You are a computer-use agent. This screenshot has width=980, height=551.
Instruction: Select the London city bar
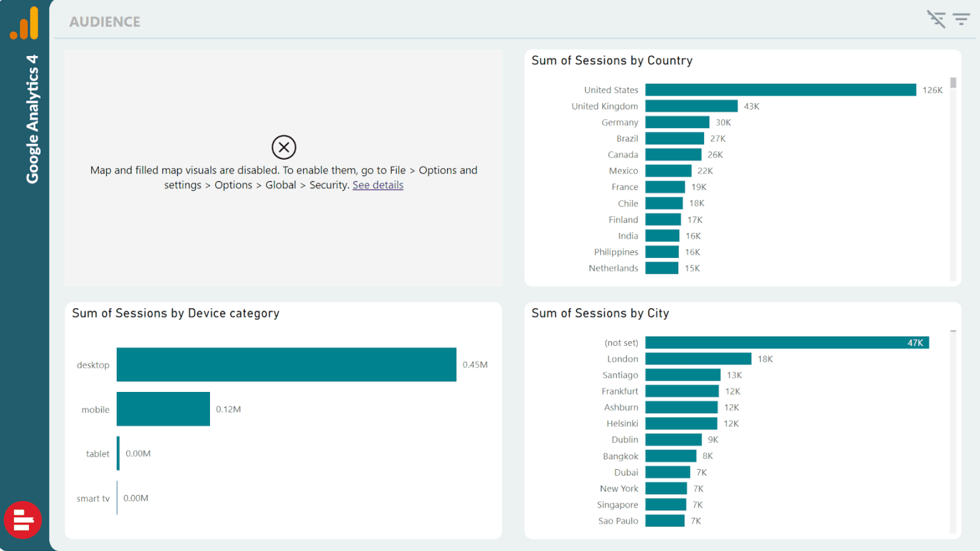coord(698,359)
